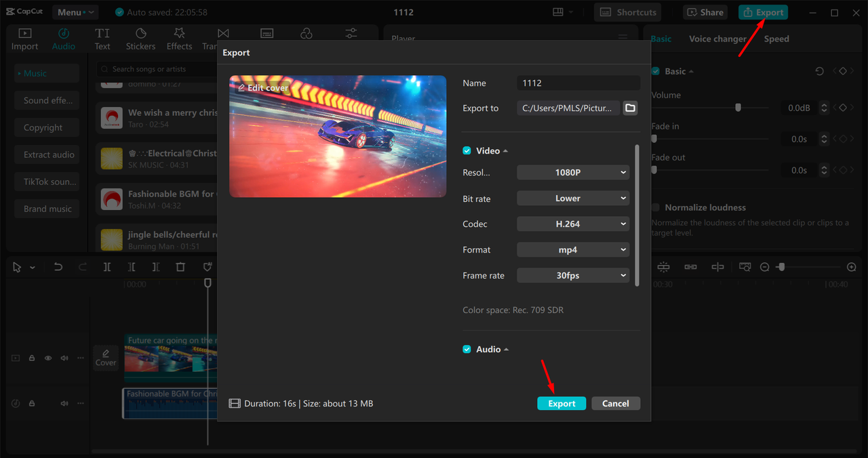Click the Undo arrow in timeline toolbar
The width and height of the screenshot is (868, 458).
[58, 267]
